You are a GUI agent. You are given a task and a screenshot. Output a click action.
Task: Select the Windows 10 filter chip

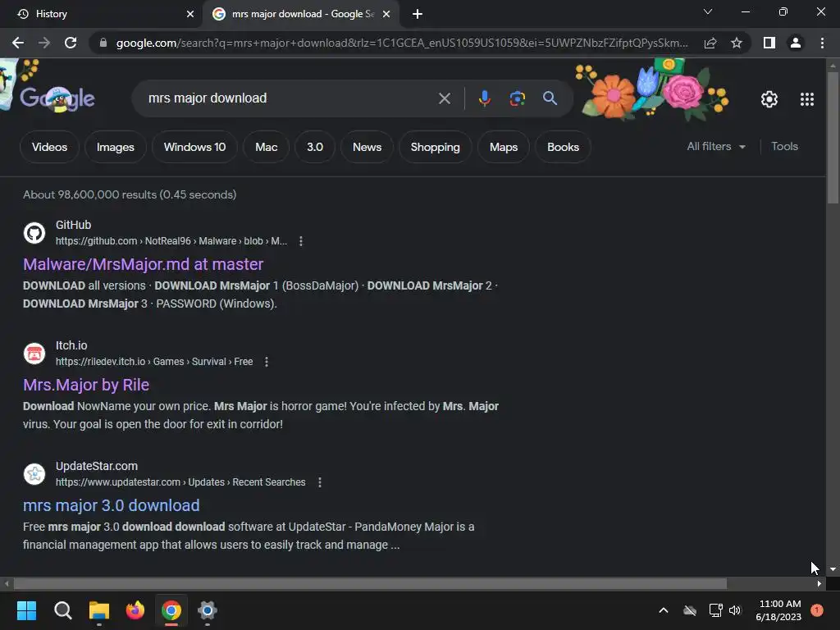[x=194, y=147]
